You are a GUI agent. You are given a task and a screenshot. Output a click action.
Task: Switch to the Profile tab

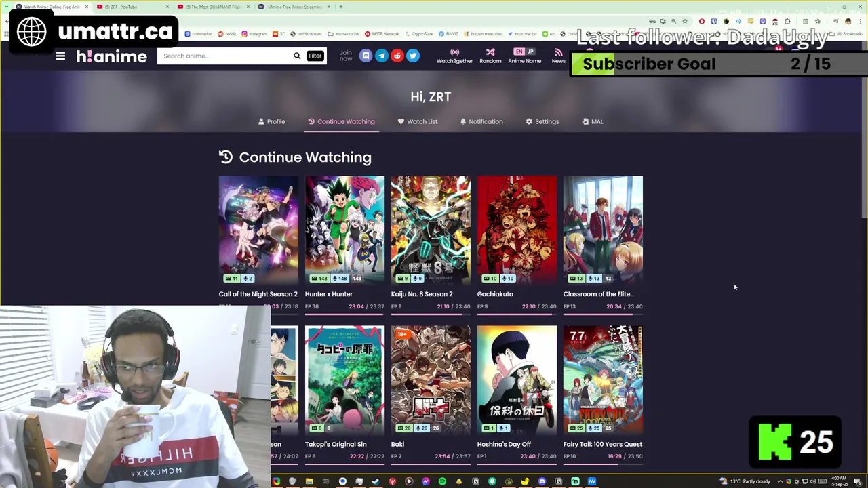pyautogui.click(x=271, y=121)
